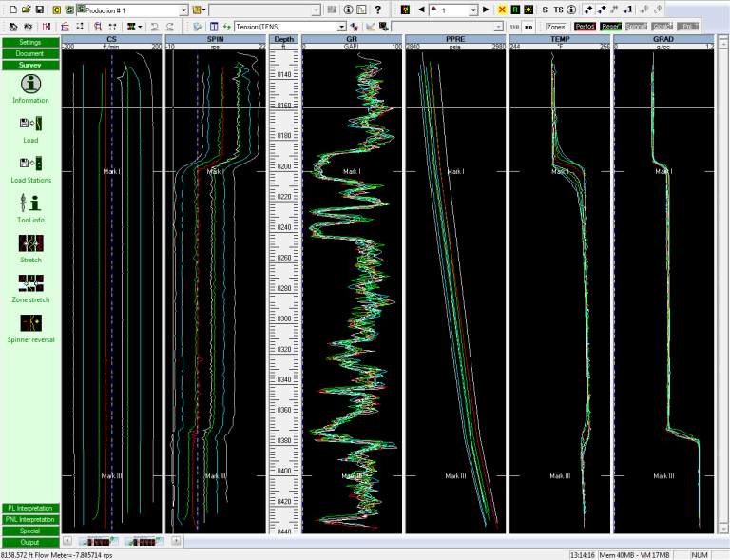Open help with the question mark icon
The image size is (730, 560).
point(378,10)
